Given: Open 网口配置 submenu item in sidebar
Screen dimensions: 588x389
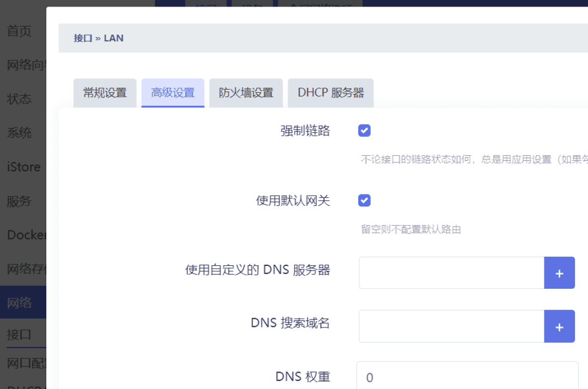Looking at the screenshot, I should point(26,363).
